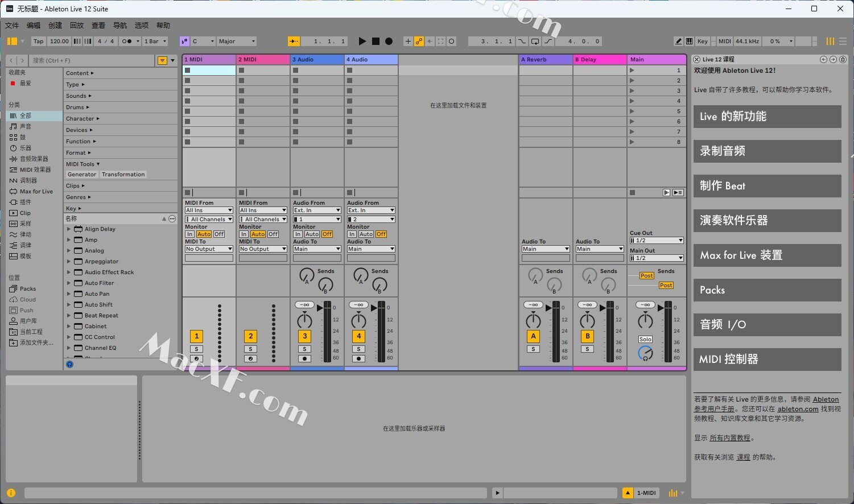Toggle the scale mode flat-sharp icon
The image size is (854, 504).
coord(184,41)
